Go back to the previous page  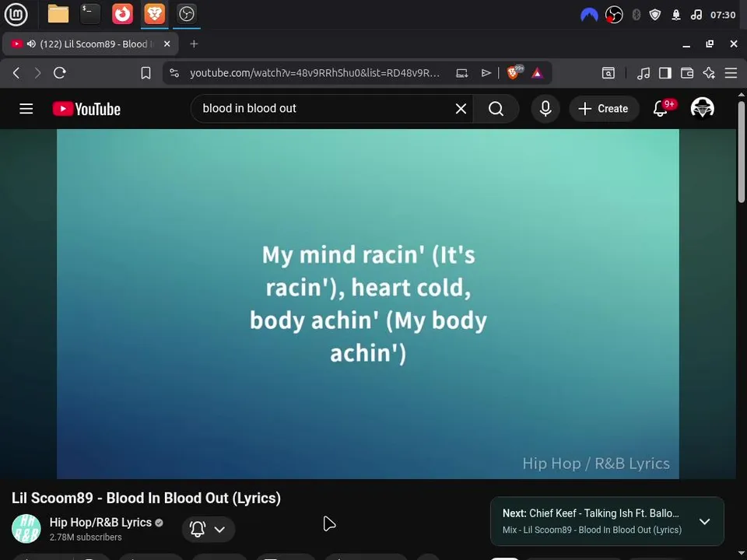tap(16, 73)
